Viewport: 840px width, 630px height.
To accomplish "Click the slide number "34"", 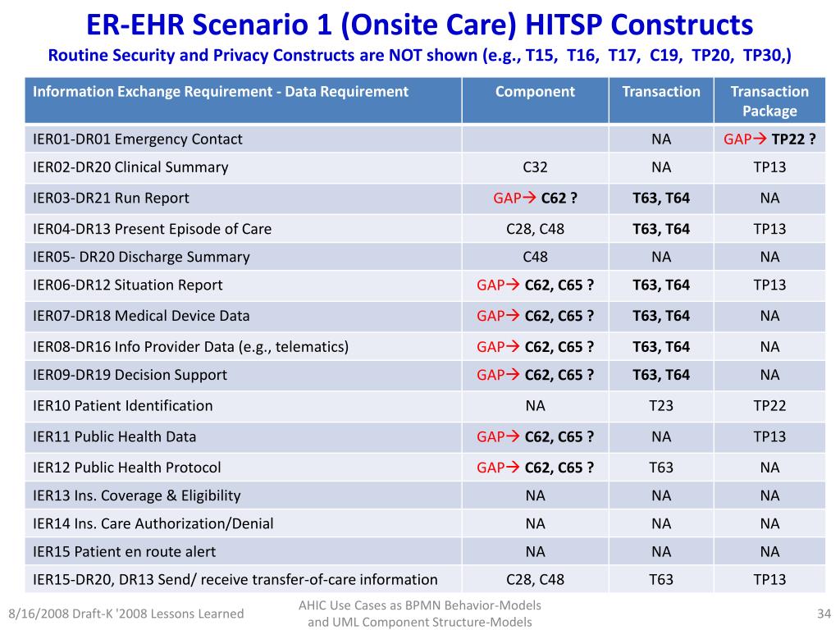I will 824,614.
